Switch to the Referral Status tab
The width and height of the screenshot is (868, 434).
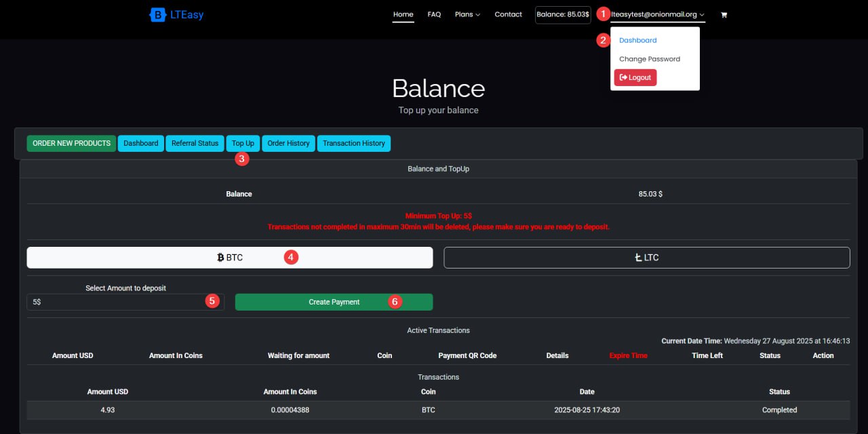point(195,143)
